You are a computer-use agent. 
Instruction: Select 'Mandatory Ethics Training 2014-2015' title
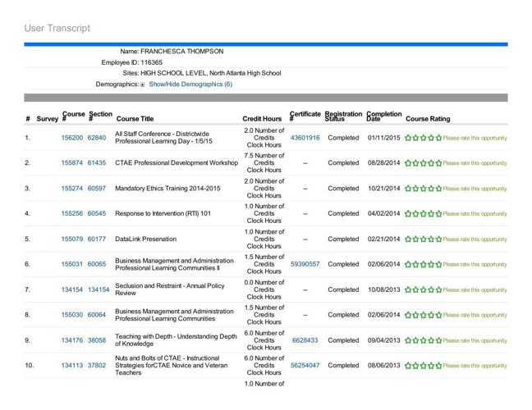(x=167, y=188)
